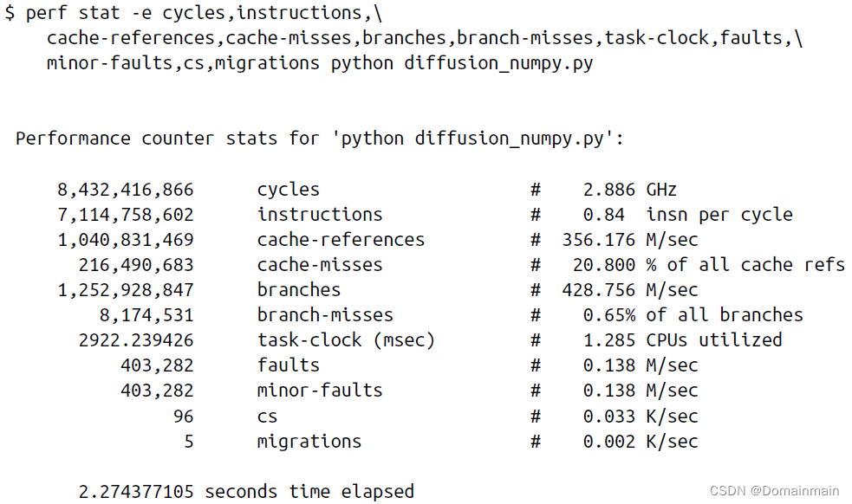Click the cycles count 8,432,416,866
The height and width of the screenshot is (504, 852).
click(126, 190)
